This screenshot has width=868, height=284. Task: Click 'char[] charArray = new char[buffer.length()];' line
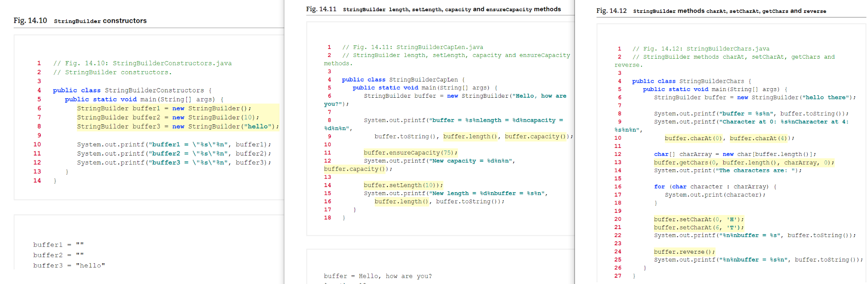735,154
